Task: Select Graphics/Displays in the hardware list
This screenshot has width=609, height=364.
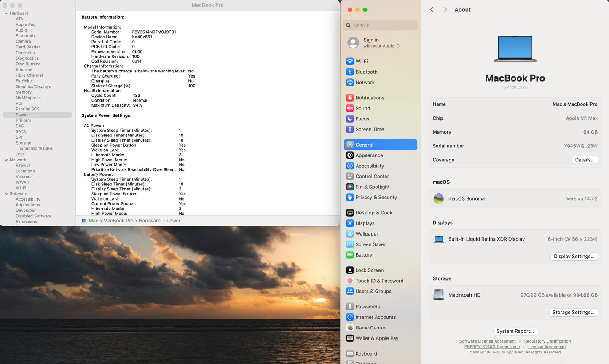Action: pos(33,86)
